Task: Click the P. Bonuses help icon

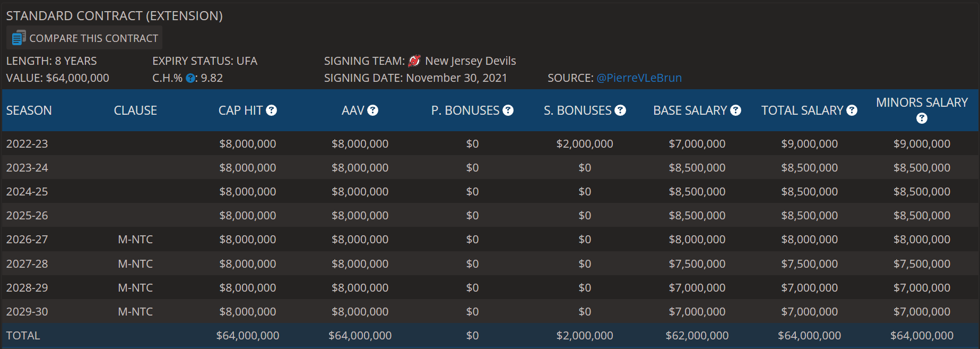Action: [x=508, y=110]
